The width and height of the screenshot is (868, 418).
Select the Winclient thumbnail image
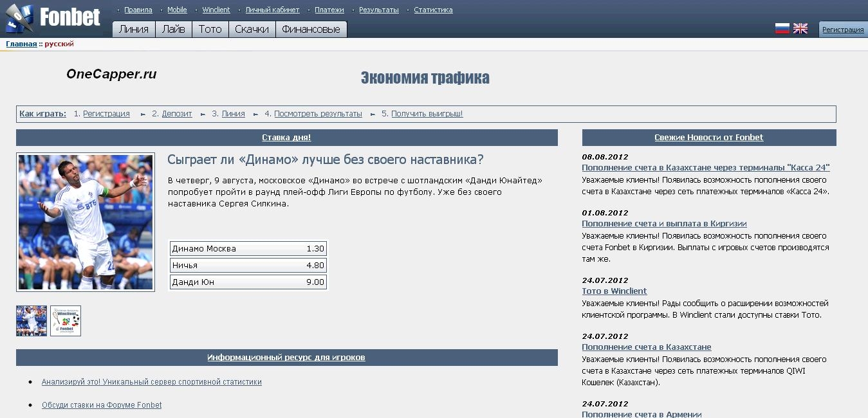coord(66,321)
